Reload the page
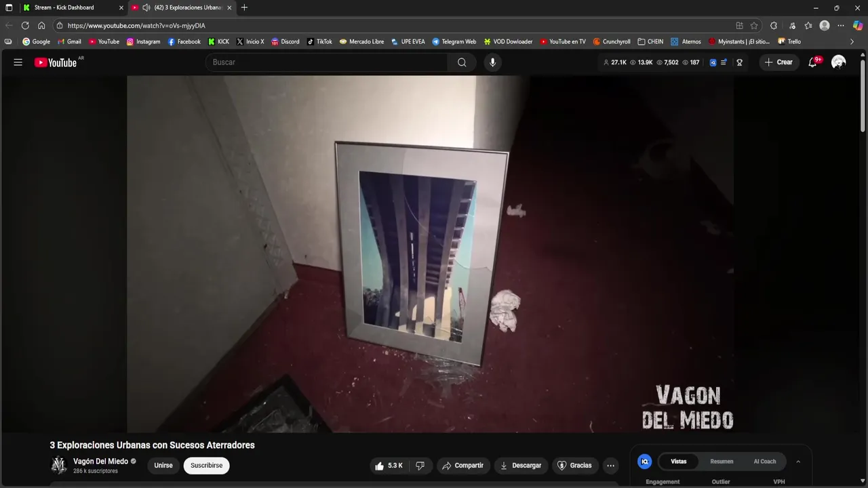This screenshot has width=868, height=488. click(x=25, y=25)
